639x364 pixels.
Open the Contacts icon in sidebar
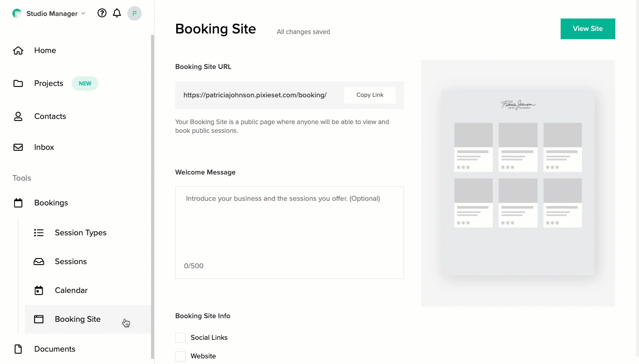click(18, 116)
